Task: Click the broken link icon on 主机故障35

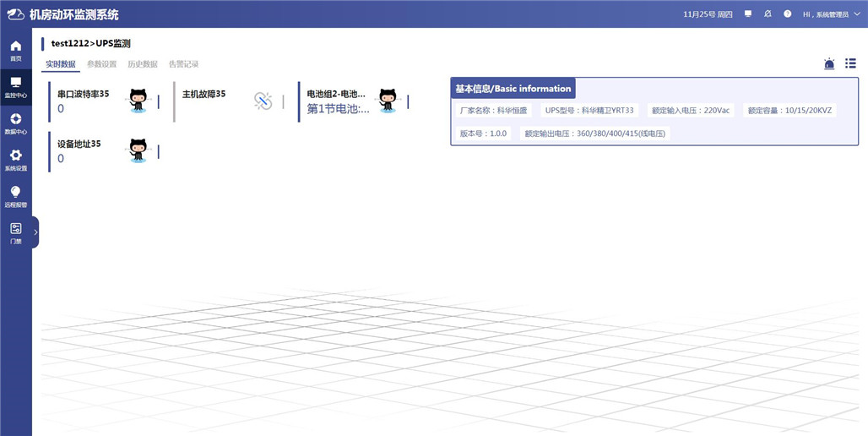Action: [x=263, y=101]
